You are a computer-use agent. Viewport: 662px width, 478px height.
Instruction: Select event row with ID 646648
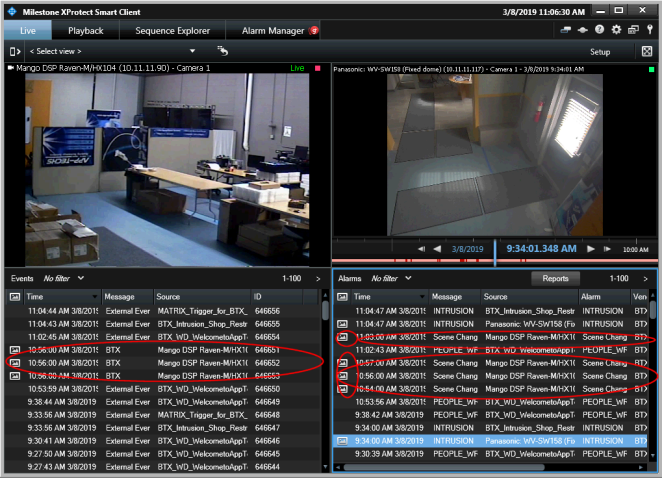pos(163,415)
